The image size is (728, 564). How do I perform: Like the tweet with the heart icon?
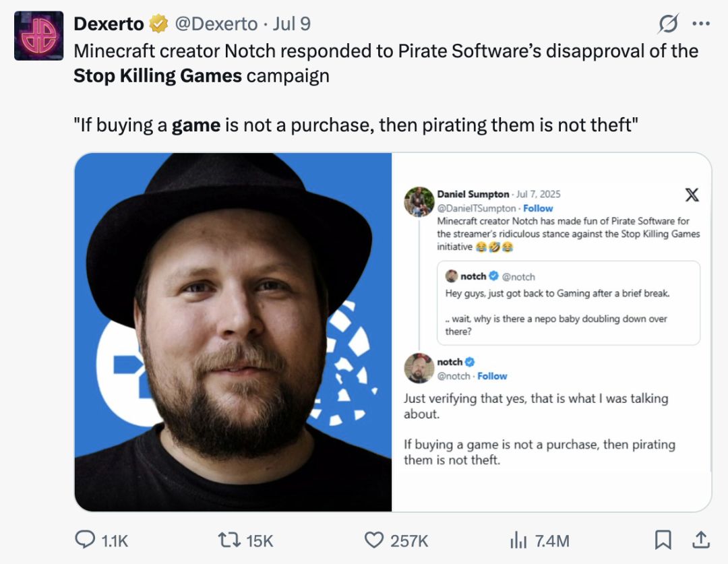click(373, 540)
